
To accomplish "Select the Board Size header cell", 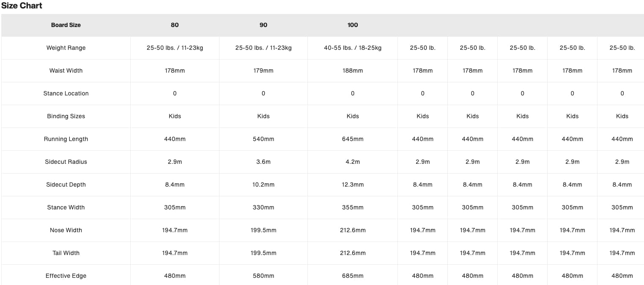I will tap(66, 25).
